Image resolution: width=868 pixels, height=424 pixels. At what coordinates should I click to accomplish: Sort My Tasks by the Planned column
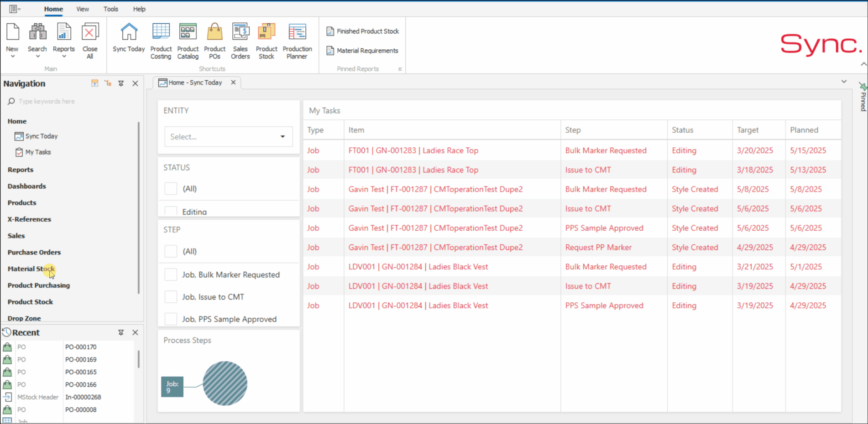[813, 130]
